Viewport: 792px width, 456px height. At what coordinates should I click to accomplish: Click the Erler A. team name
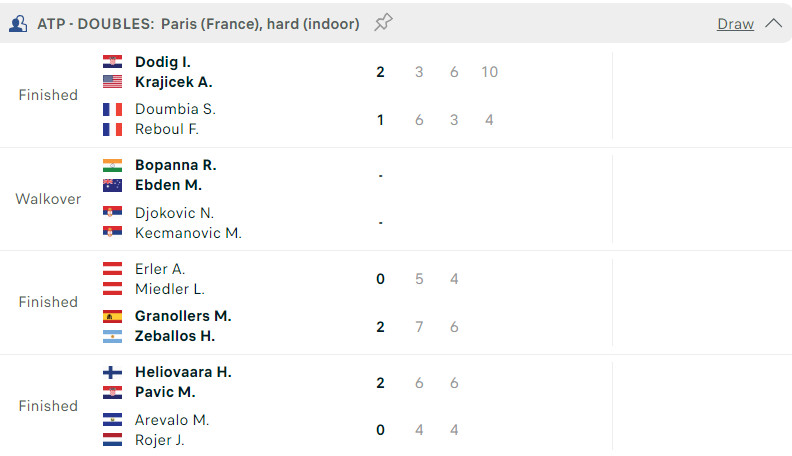[x=160, y=269]
